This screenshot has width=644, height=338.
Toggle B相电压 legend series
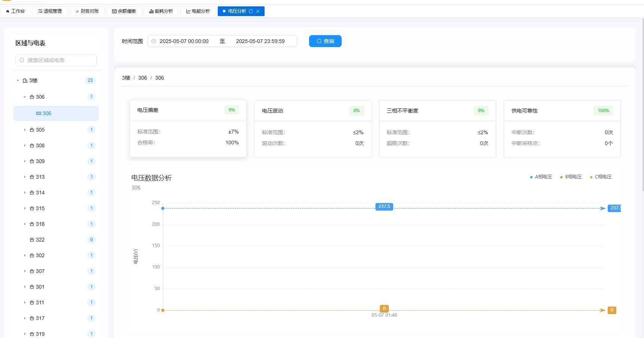click(x=571, y=177)
